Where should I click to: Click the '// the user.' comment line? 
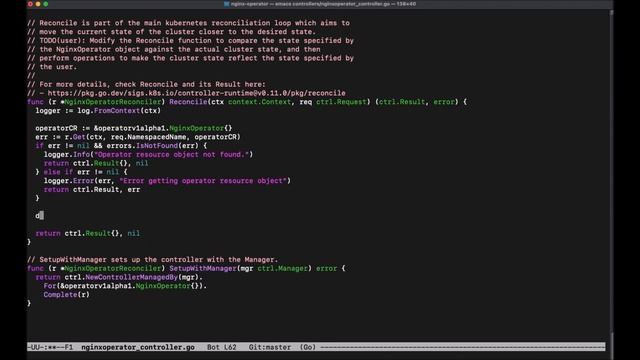pos(52,67)
